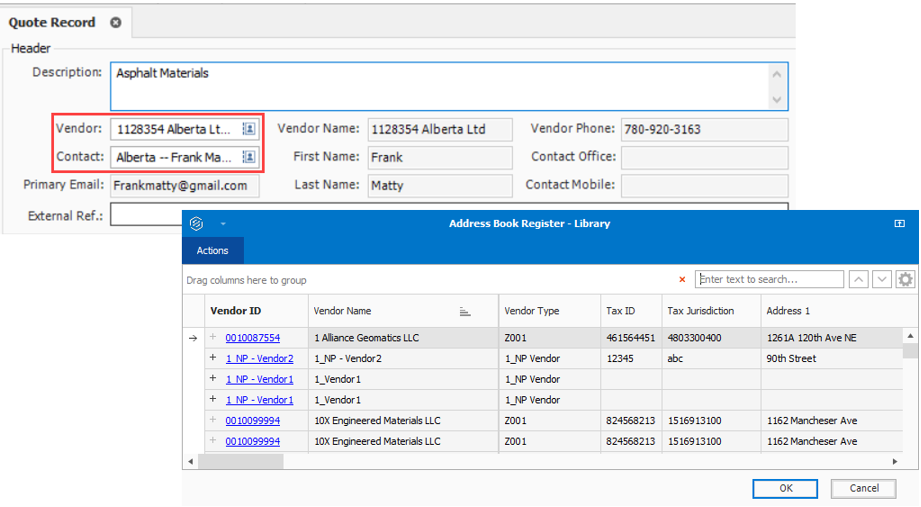Click the app logo in dialog title bar

(196, 224)
